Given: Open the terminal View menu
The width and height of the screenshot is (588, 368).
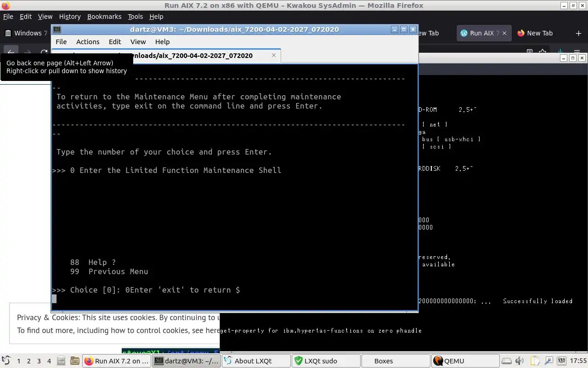Looking at the screenshot, I should pos(138,41).
